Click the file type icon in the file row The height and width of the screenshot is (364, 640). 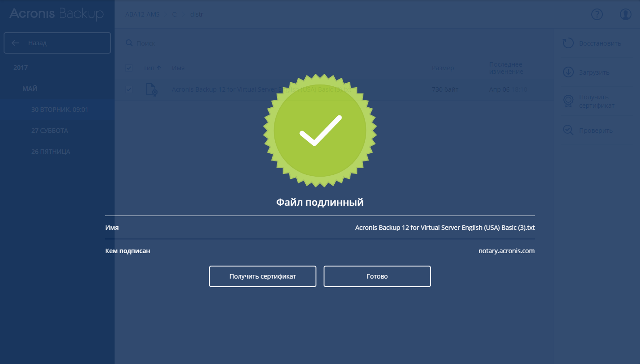tap(152, 89)
